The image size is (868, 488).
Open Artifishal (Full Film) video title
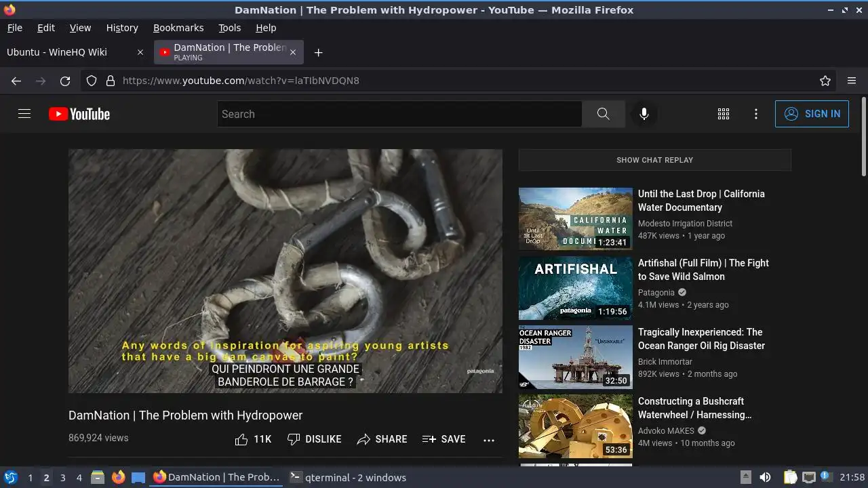pyautogui.click(x=703, y=270)
